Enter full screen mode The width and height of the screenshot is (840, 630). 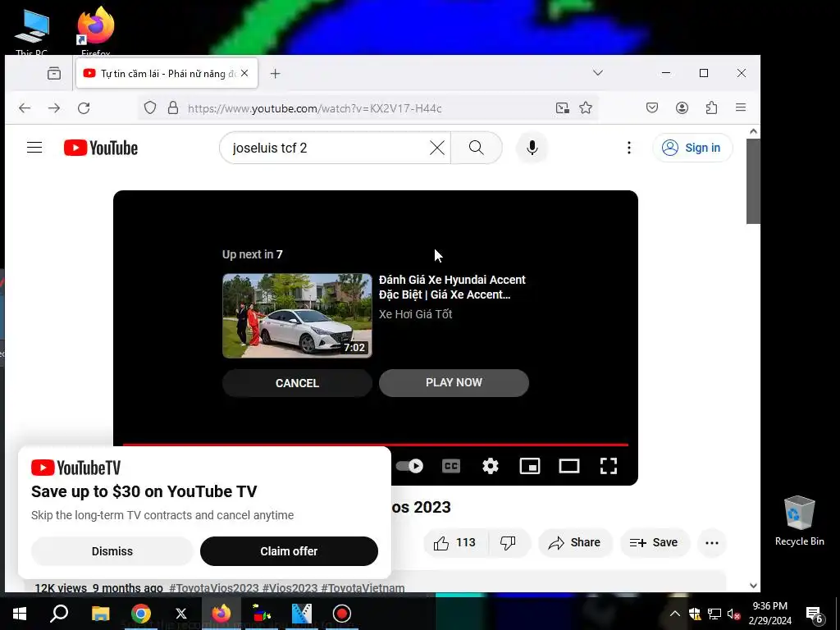tap(609, 466)
